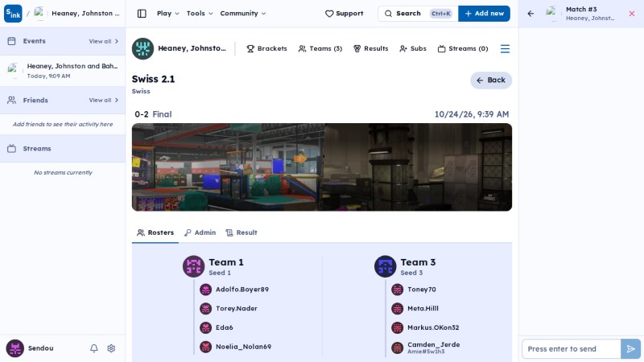Viewport: 644px width, 362px height.
Task: Click Toney70 avatar icon
Action: coord(397,290)
